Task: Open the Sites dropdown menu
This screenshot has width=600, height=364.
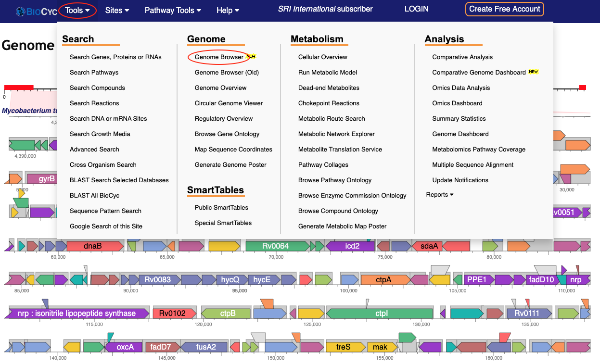Action: (117, 10)
